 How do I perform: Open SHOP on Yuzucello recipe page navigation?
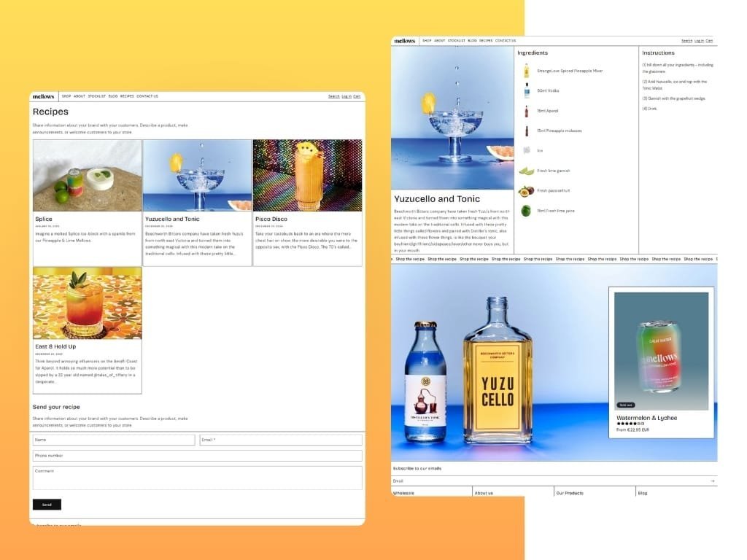[427, 41]
